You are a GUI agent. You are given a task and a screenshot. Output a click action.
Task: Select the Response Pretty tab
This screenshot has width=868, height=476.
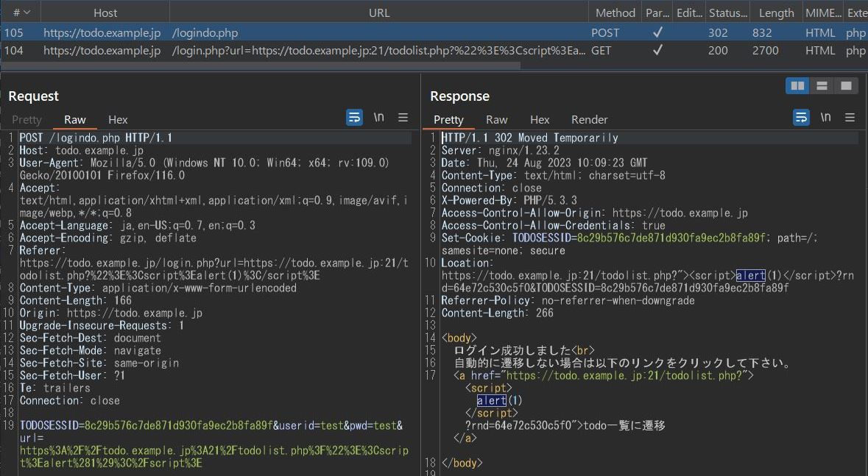click(x=448, y=120)
